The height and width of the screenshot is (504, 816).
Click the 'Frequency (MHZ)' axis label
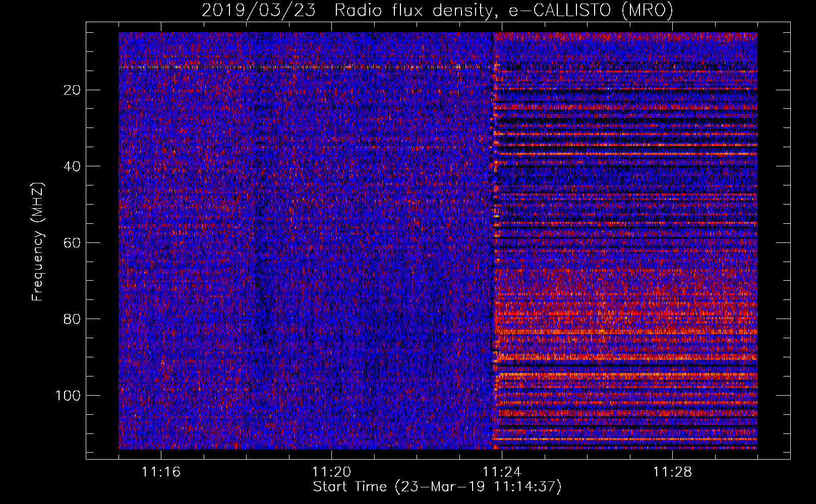pos(38,242)
